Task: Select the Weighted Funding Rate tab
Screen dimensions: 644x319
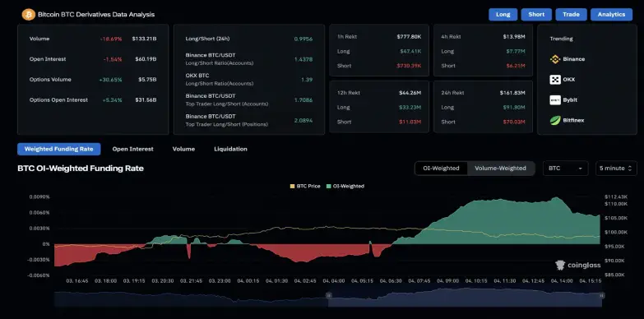Action: pos(58,149)
